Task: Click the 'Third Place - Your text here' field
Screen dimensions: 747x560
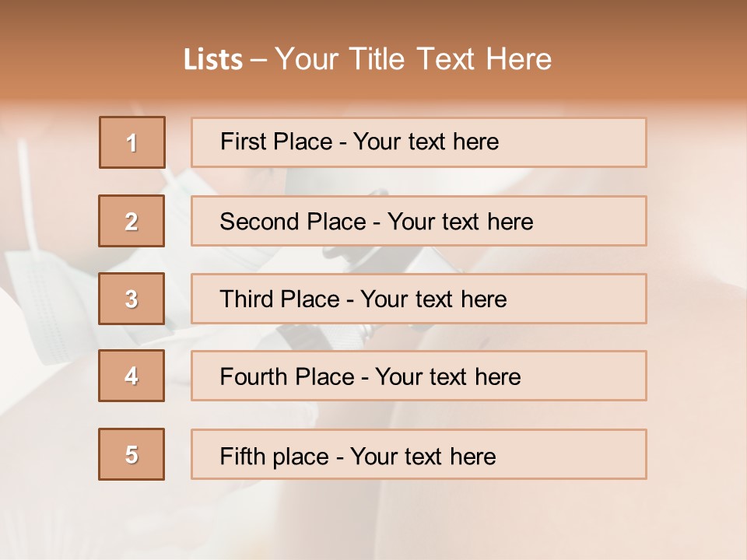Action: click(419, 299)
